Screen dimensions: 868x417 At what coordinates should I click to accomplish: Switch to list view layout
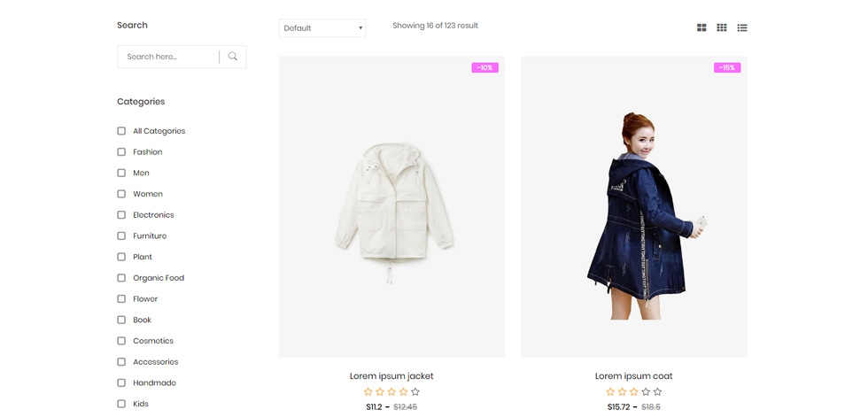(x=742, y=27)
